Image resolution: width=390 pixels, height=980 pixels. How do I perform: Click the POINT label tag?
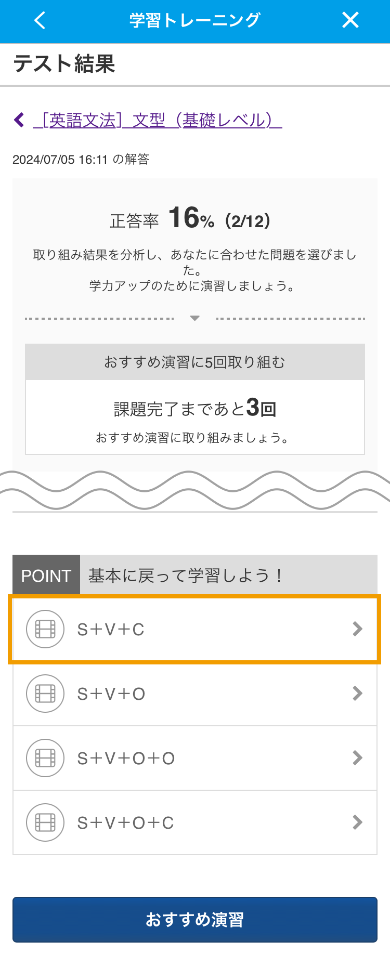click(x=46, y=576)
